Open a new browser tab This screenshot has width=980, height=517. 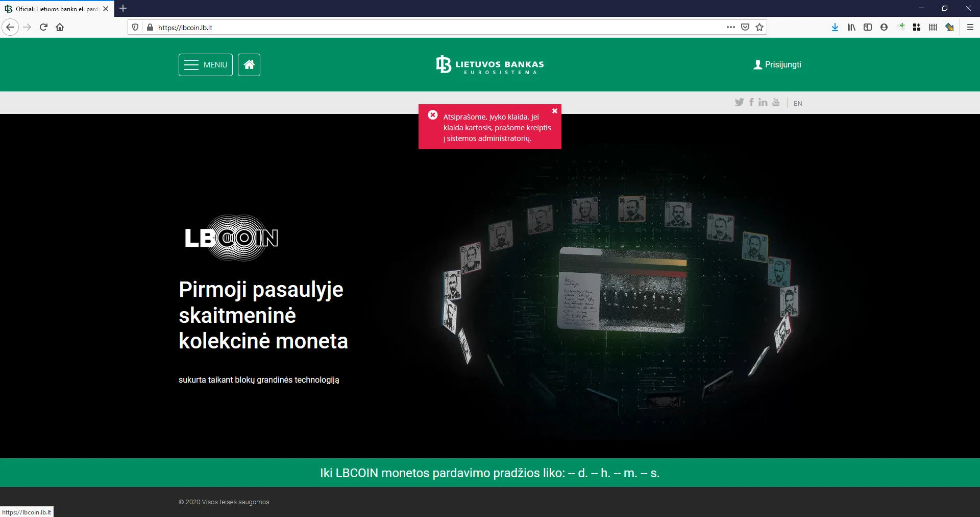click(123, 8)
